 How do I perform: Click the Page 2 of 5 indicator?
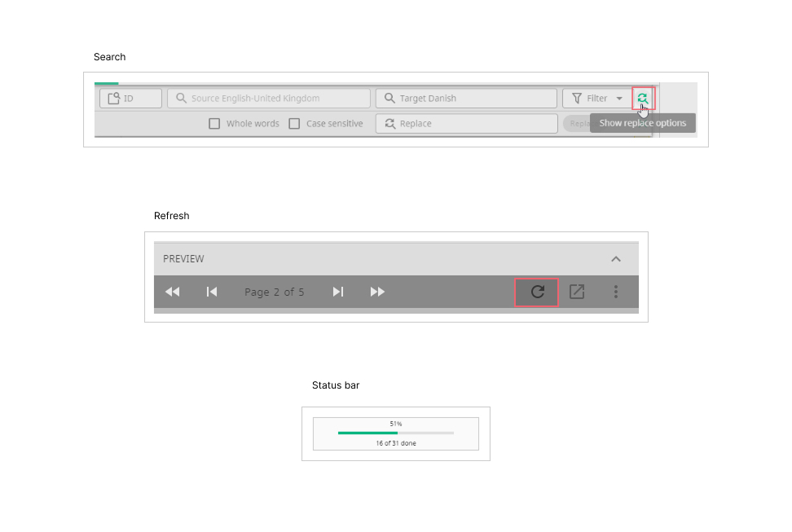pyautogui.click(x=275, y=292)
